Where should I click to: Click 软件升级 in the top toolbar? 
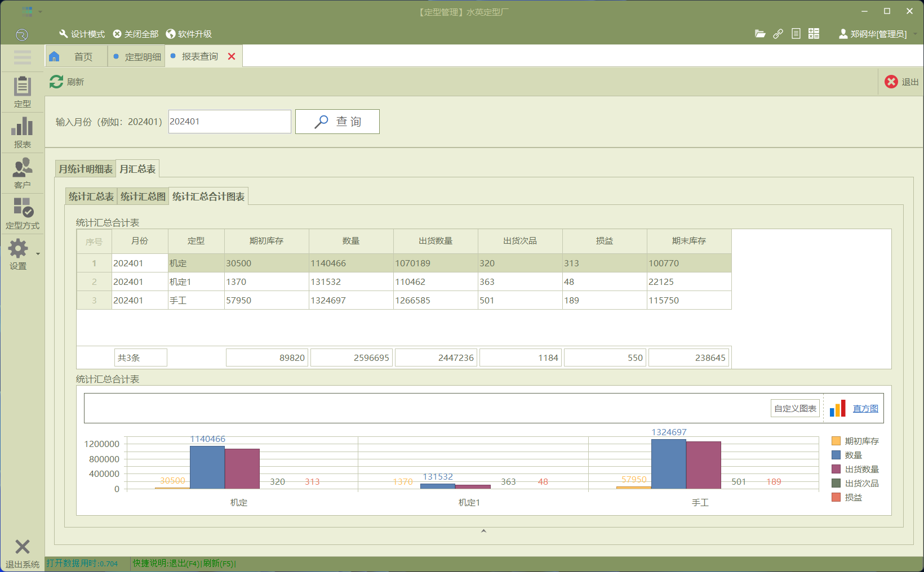(x=189, y=34)
